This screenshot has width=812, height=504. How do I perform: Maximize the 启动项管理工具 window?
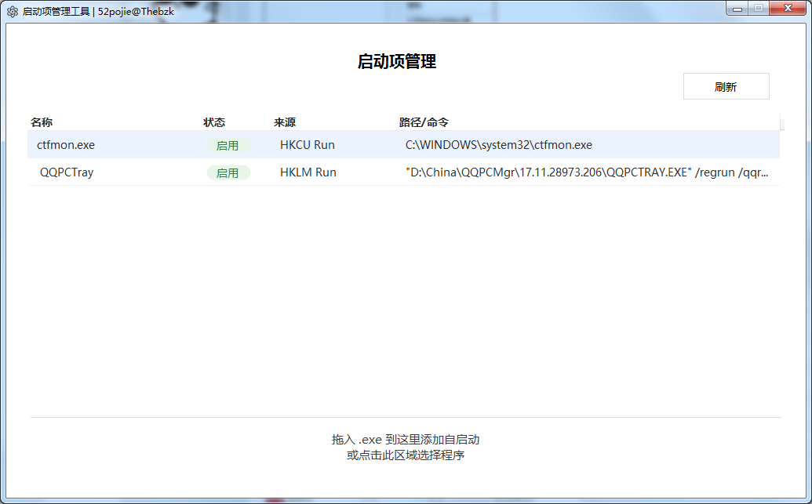(759, 9)
